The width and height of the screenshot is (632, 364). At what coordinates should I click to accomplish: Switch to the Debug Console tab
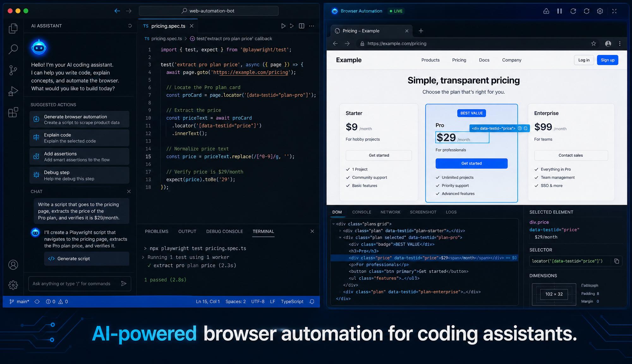tap(225, 231)
